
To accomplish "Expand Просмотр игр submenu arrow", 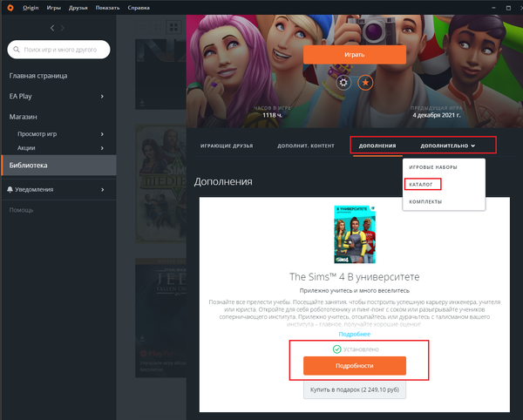I will tap(102, 134).
